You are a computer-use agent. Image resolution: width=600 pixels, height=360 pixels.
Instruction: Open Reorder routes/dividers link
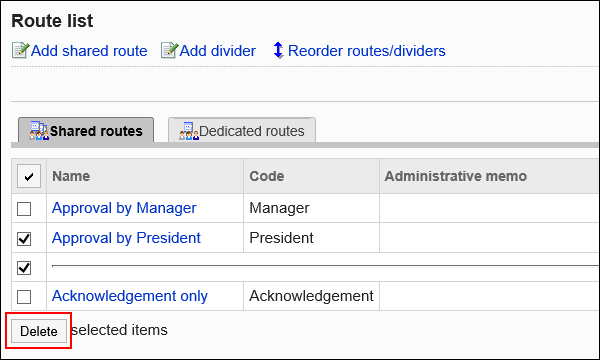[x=367, y=51]
